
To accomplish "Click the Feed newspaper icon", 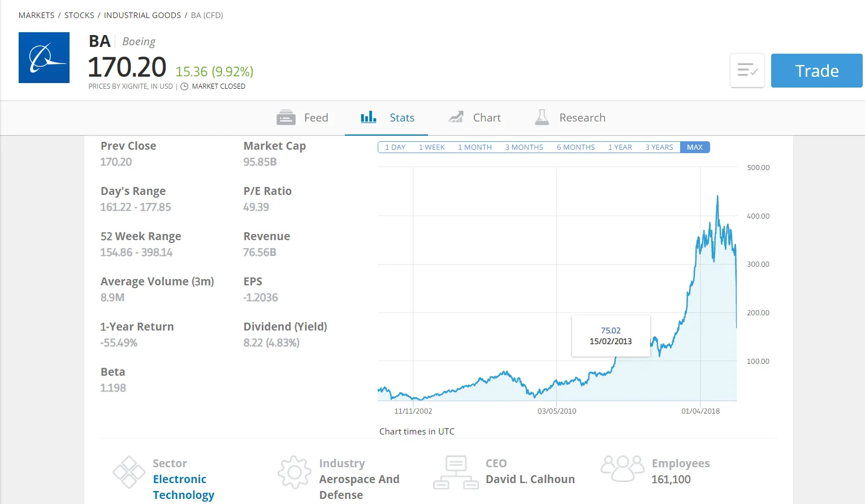I will [x=286, y=118].
